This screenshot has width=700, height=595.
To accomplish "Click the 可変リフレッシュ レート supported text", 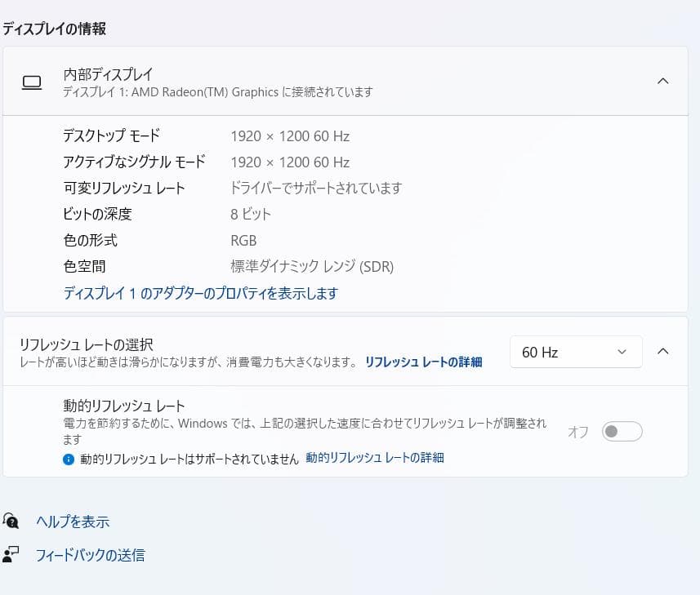I will pyautogui.click(x=314, y=188).
